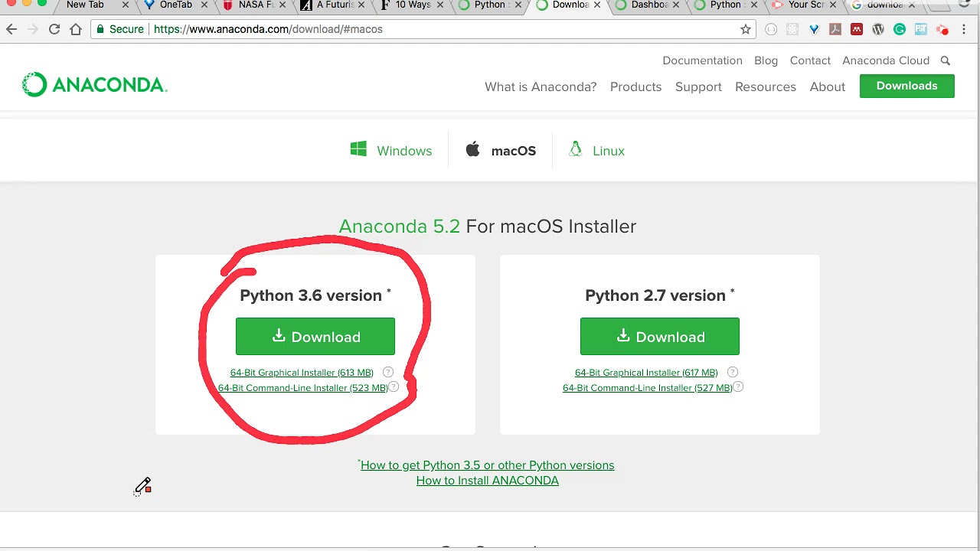Viewport: 980px width, 551px height.
Task: Download the Python 2.7 version
Action: (660, 337)
